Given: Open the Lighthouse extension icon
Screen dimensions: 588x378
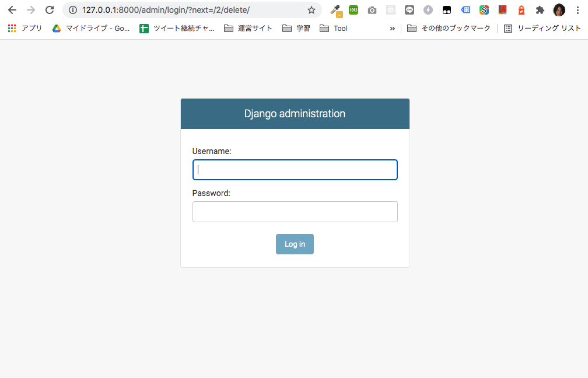Looking at the screenshot, I should point(521,10).
